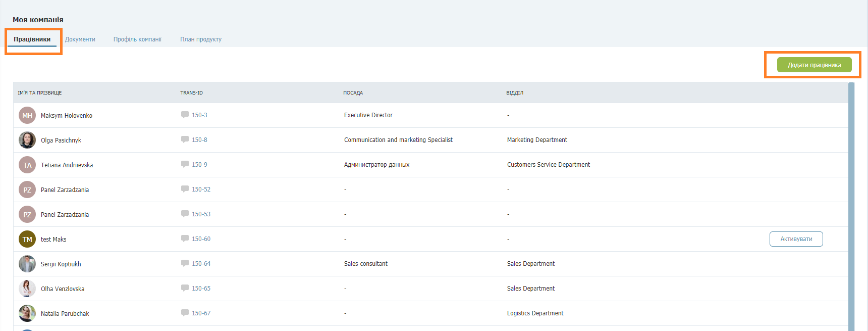Click the ІМ'Я ТА ПРІЗВИЩЕ column header
Screen dimensions: 868x331
pos(40,93)
